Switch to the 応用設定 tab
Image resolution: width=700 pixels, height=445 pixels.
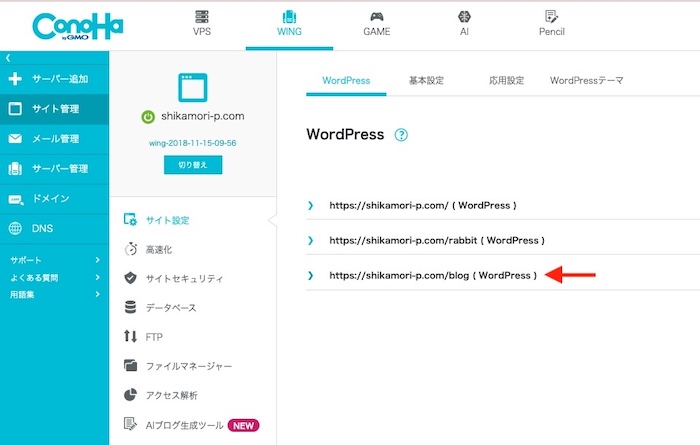(x=506, y=81)
